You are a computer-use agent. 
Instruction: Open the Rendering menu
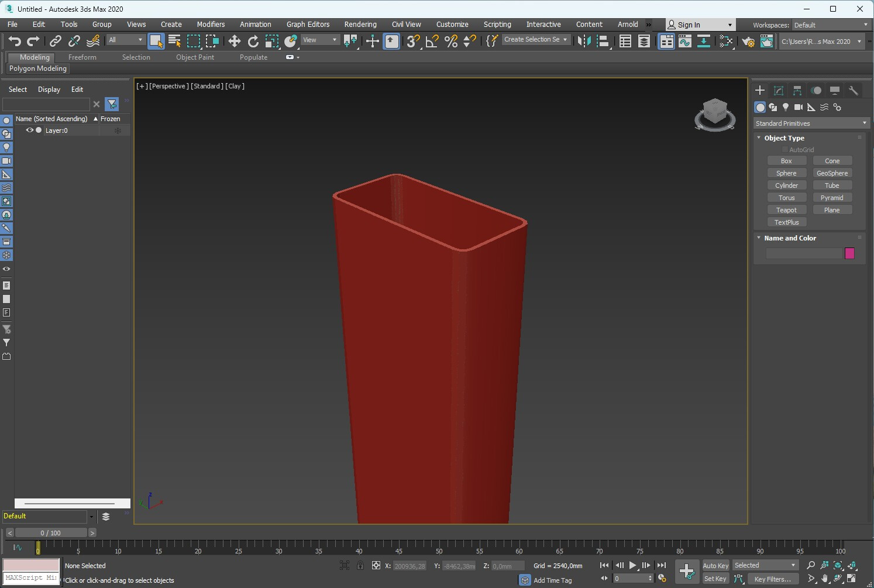pyautogui.click(x=360, y=25)
